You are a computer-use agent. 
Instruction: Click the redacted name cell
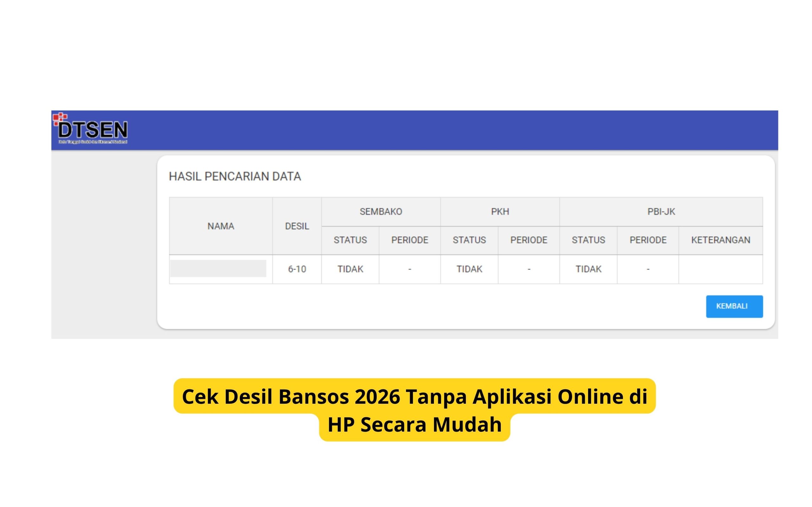(x=219, y=269)
